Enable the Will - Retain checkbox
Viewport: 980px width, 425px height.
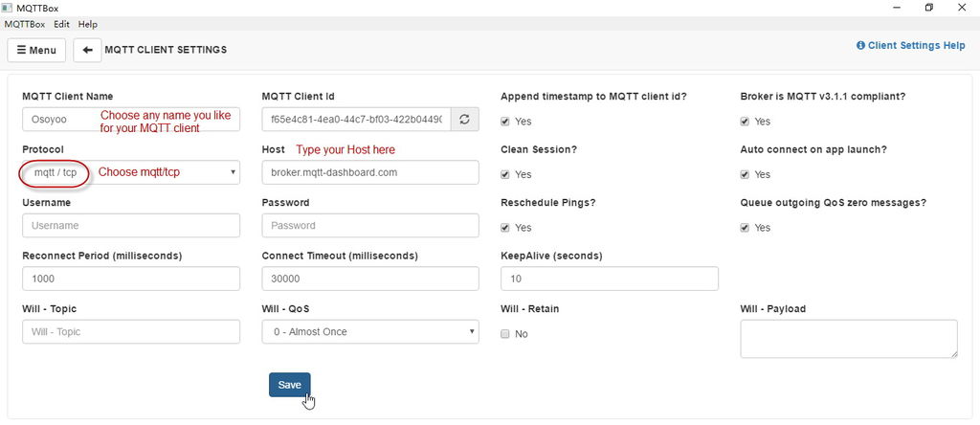pos(505,334)
